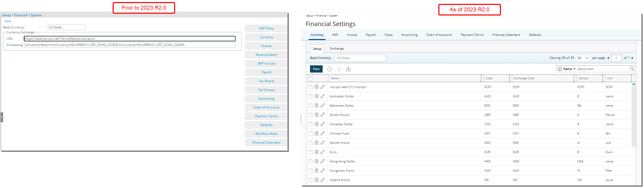Delete the British Pound row

(316, 115)
